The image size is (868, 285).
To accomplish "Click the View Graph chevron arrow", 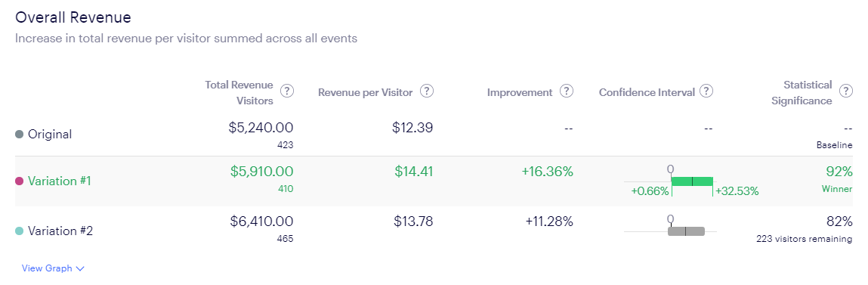I will (x=80, y=269).
